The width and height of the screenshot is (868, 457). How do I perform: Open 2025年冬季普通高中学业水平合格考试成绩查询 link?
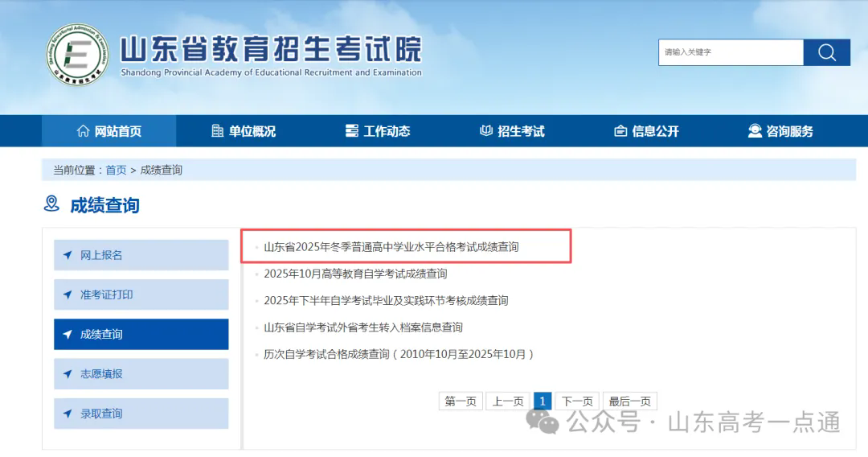(x=391, y=247)
